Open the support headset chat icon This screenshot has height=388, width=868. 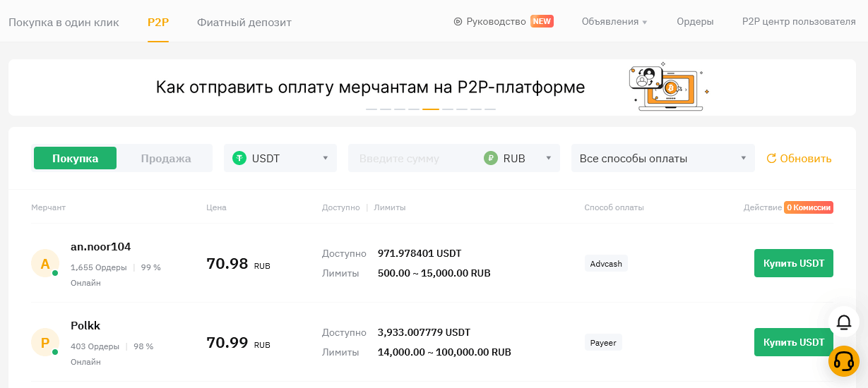click(x=843, y=360)
